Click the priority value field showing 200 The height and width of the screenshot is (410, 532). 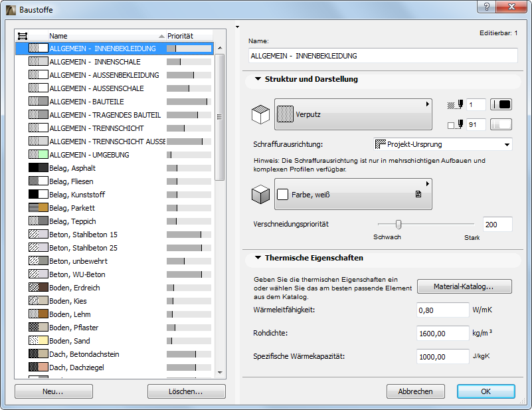coord(497,225)
